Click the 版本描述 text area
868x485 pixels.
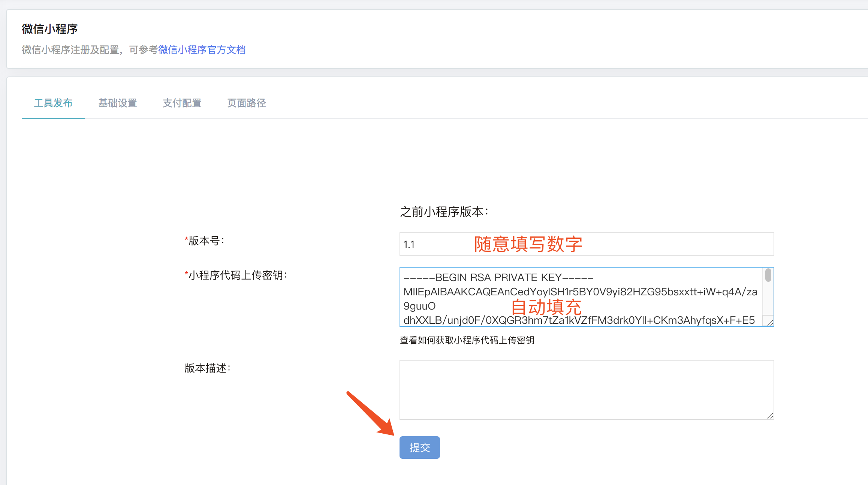tap(587, 390)
